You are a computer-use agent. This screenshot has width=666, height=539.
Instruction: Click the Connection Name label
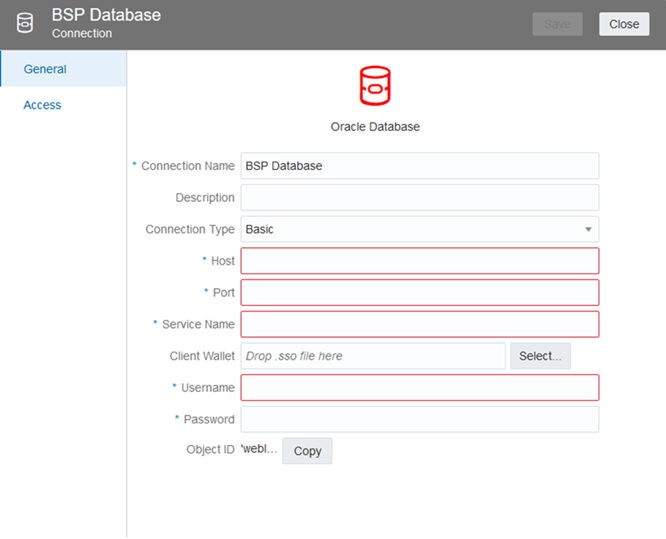188,166
